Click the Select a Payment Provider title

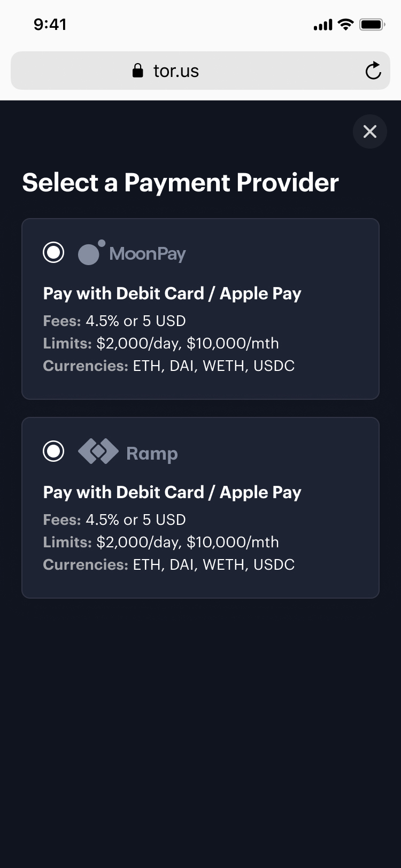click(x=181, y=183)
